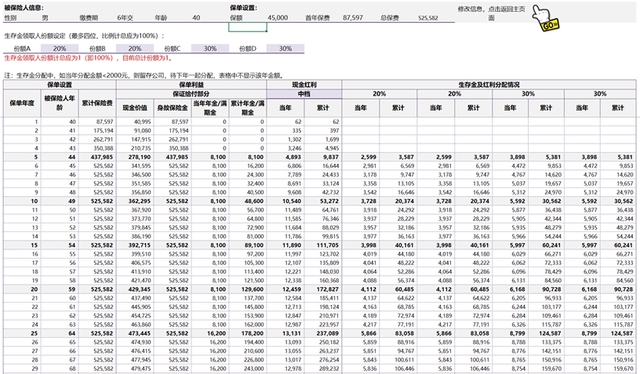Click the return to main page text
This screenshot has width=640, height=374.
491,13
